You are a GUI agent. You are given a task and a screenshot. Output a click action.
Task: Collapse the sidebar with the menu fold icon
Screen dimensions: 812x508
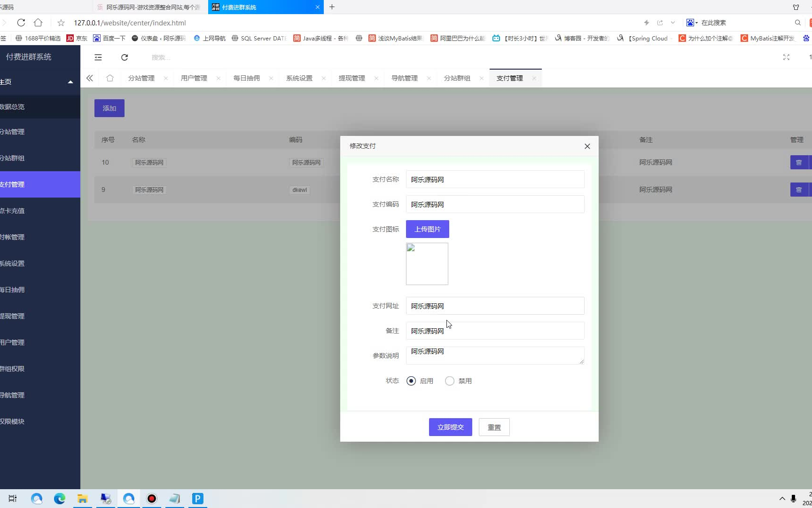(98, 57)
